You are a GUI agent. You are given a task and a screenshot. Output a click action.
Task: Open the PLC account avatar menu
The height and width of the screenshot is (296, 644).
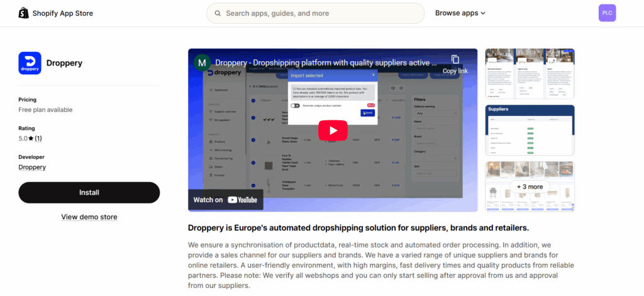607,13
